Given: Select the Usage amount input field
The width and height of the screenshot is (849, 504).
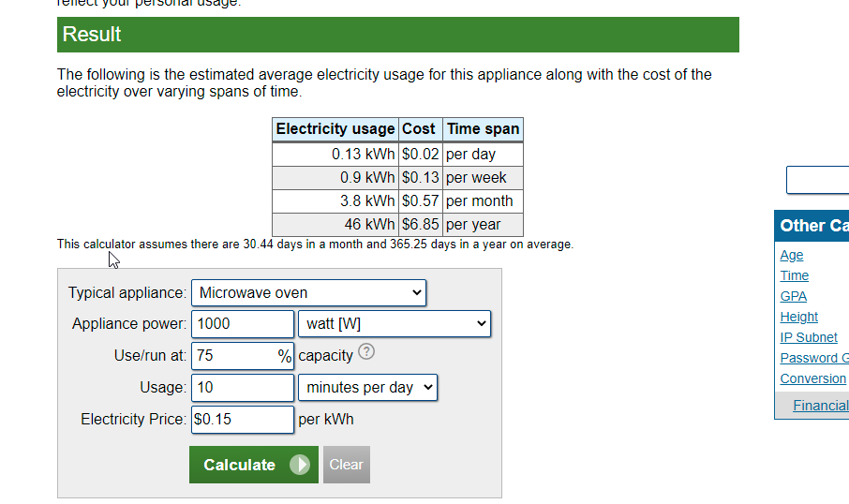Looking at the screenshot, I should pyautogui.click(x=243, y=387).
